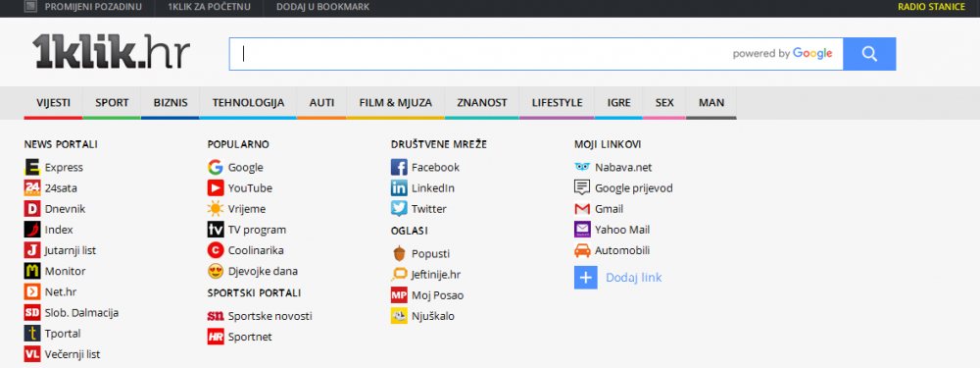Image resolution: width=980 pixels, height=368 pixels.
Task: Open the ZNANOST tab
Action: click(x=482, y=103)
